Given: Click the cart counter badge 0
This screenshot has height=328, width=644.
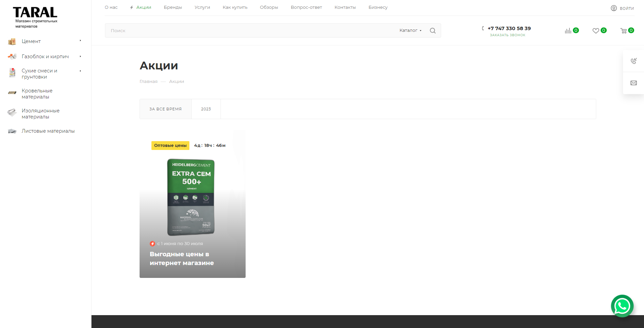Looking at the screenshot, I should tap(631, 30).
